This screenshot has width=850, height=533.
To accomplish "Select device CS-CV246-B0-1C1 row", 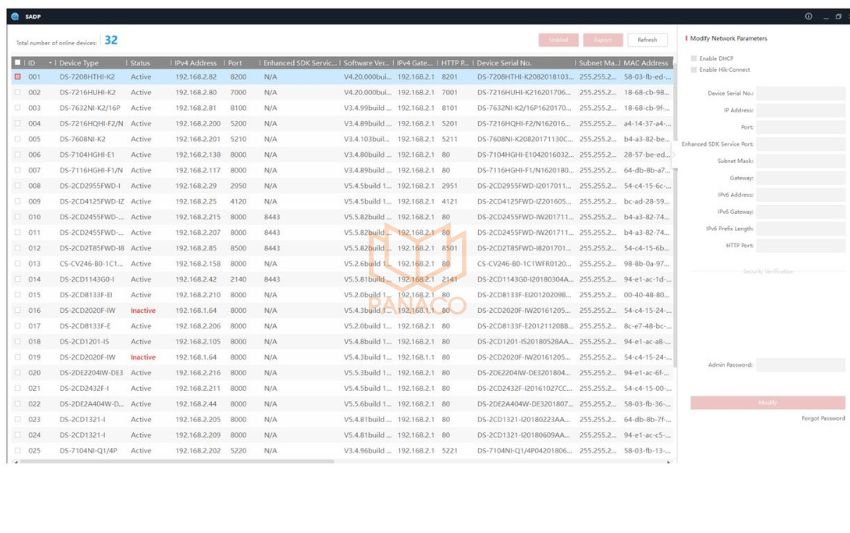I will coord(342,264).
